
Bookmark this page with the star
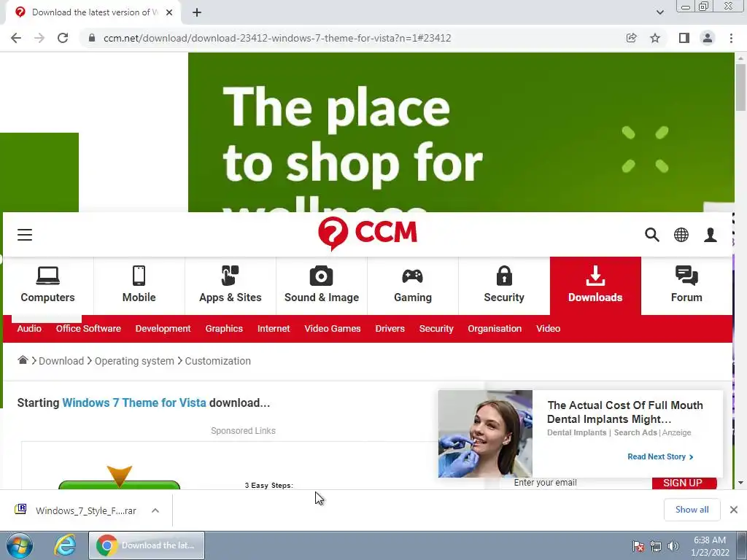point(655,38)
